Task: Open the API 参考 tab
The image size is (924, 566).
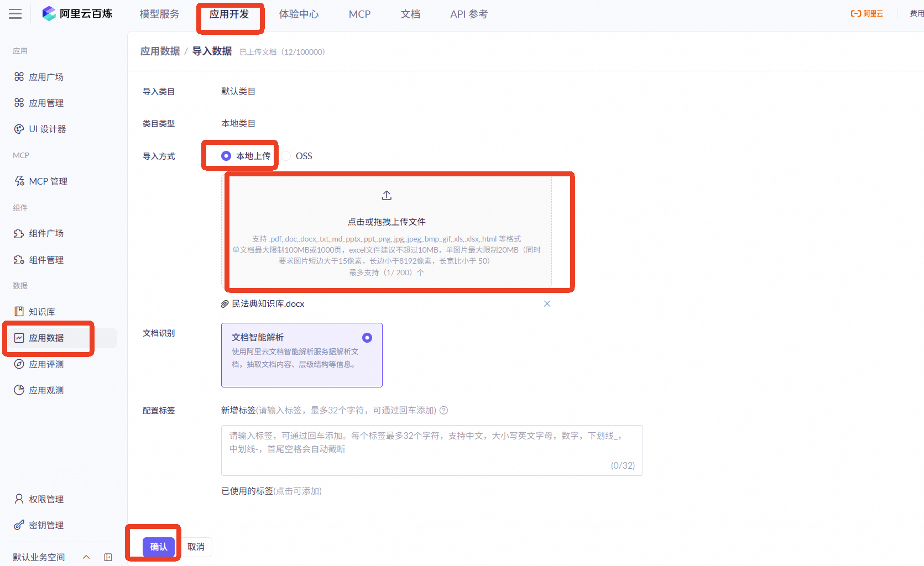Action: pyautogui.click(x=469, y=14)
